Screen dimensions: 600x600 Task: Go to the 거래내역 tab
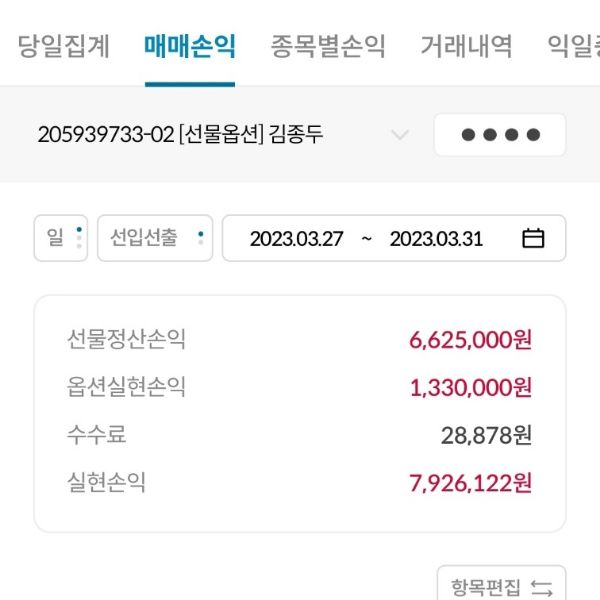tap(466, 46)
